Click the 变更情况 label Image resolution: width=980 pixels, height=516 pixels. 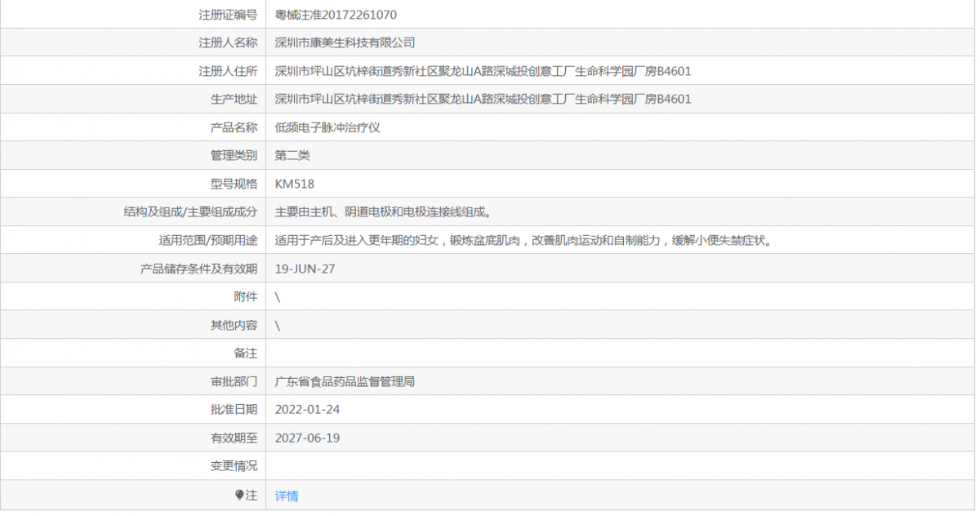[x=234, y=465]
